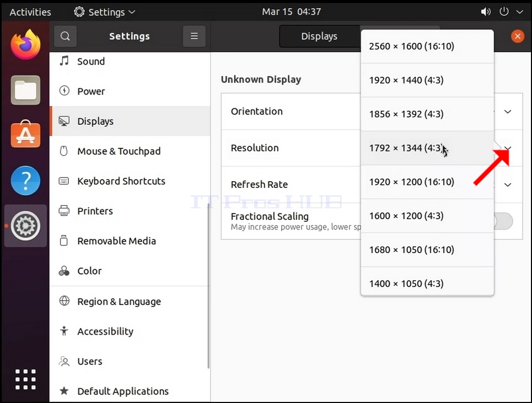Choose 1792 × 1344 (4:3) resolution
532x403 pixels.
(x=427, y=148)
